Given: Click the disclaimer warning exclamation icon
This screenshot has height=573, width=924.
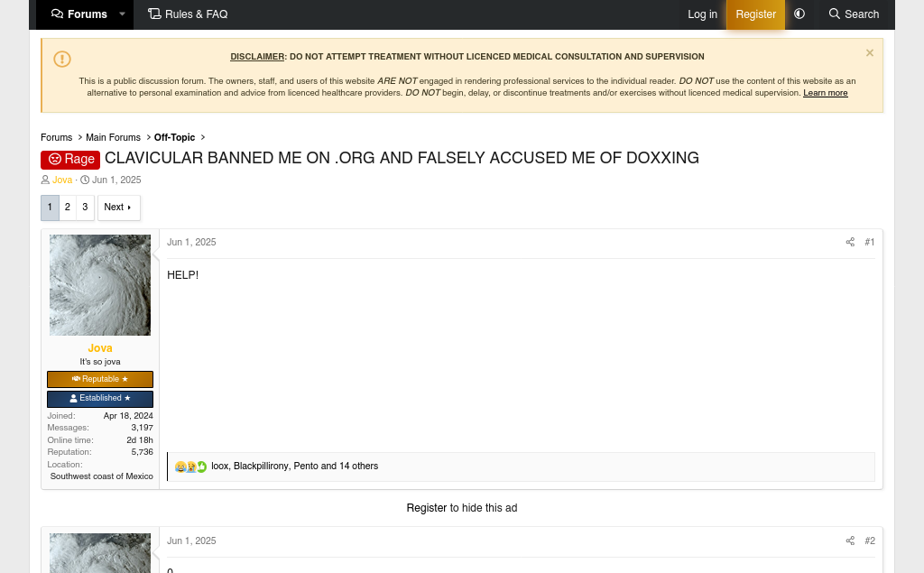Looking at the screenshot, I should tap(62, 59).
